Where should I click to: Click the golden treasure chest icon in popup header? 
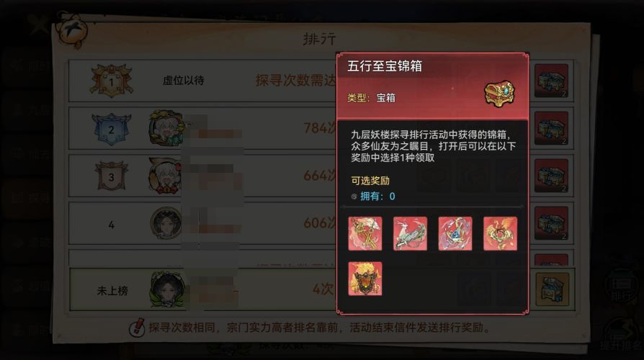click(x=499, y=94)
